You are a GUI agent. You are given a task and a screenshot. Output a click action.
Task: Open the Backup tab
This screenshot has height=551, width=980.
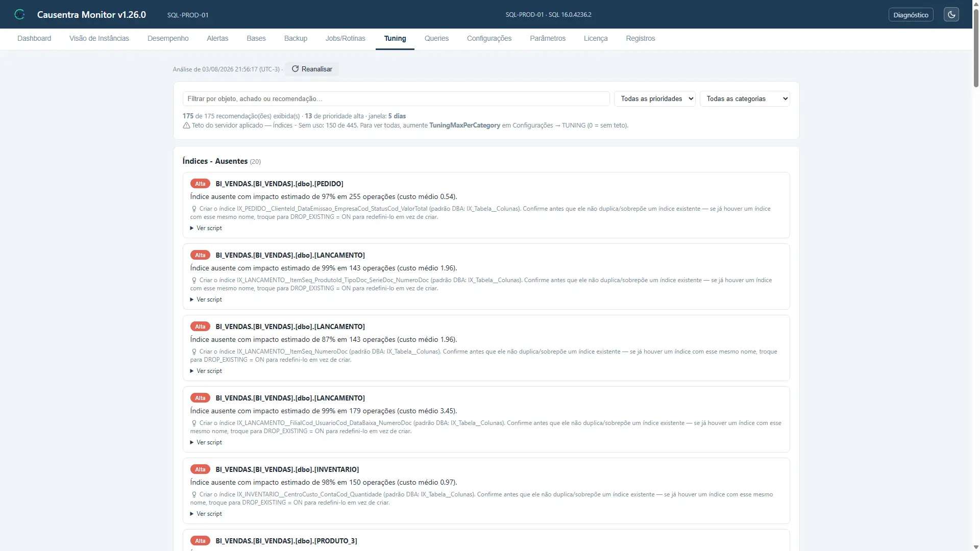(x=296, y=38)
